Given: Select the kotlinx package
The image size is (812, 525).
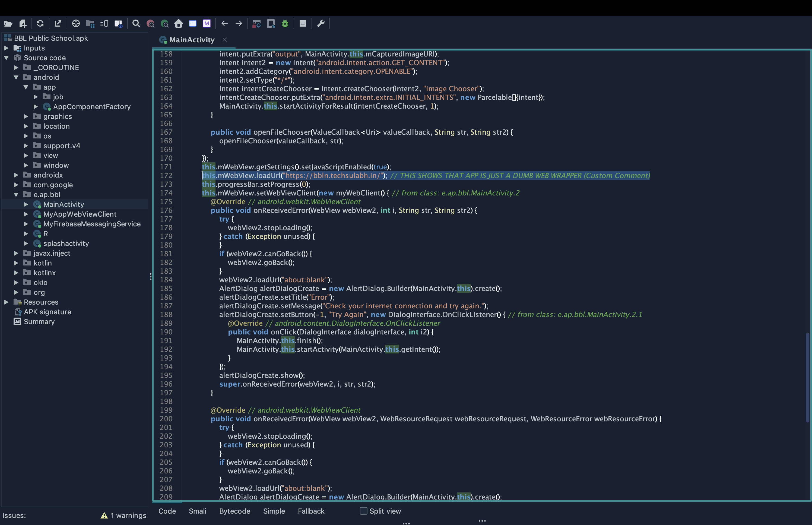Looking at the screenshot, I should (45, 273).
